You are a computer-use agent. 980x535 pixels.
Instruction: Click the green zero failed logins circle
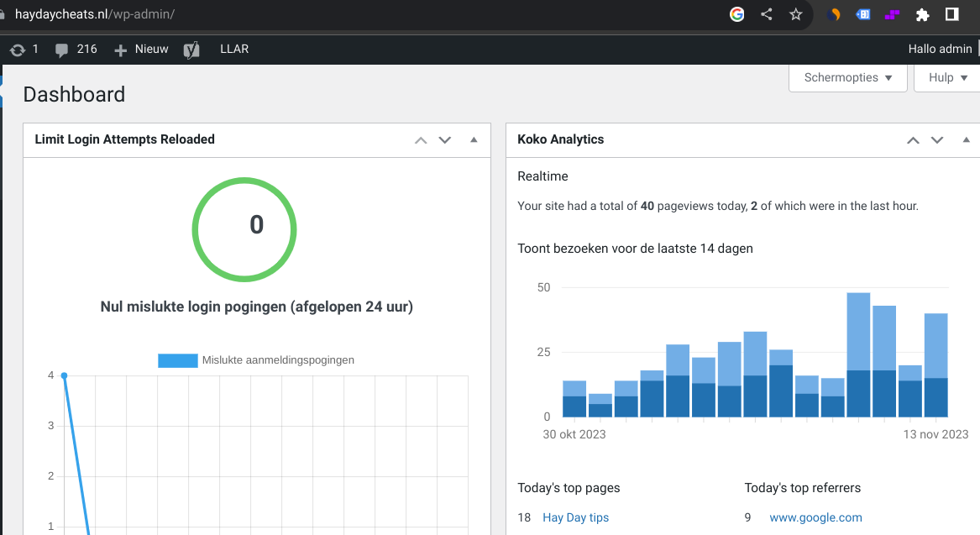(x=244, y=229)
